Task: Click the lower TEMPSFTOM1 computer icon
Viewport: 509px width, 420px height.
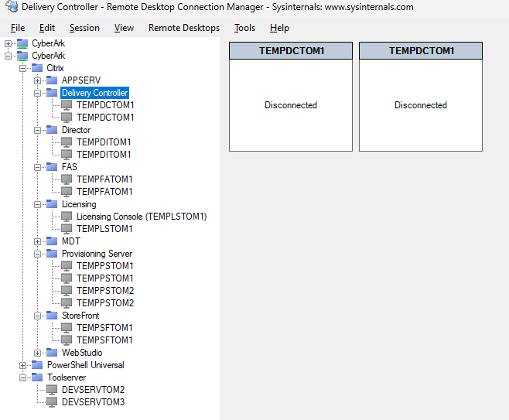Action: pyautogui.click(x=67, y=340)
